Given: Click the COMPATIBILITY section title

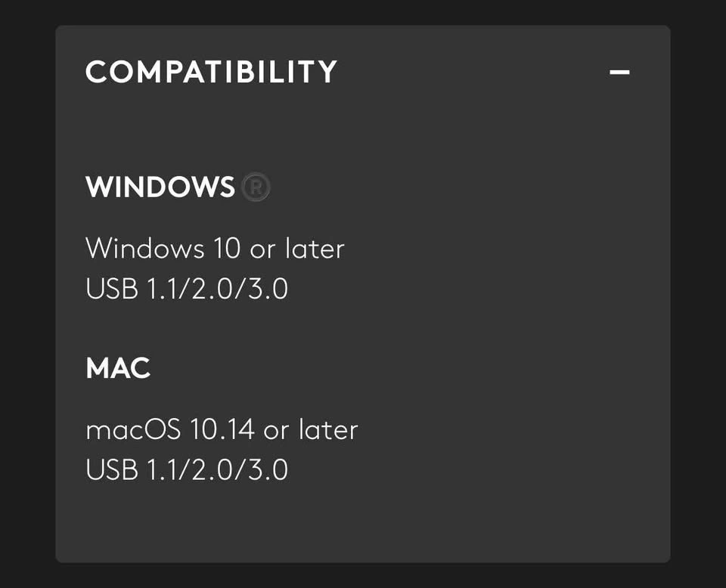Looking at the screenshot, I should point(211,73).
